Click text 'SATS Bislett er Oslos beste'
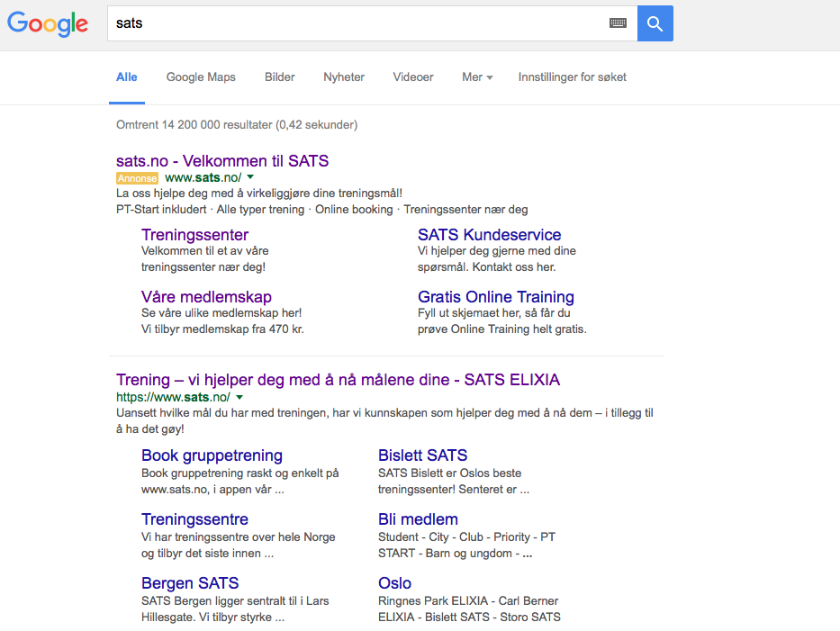This screenshot has width=840, height=631. click(x=449, y=473)
